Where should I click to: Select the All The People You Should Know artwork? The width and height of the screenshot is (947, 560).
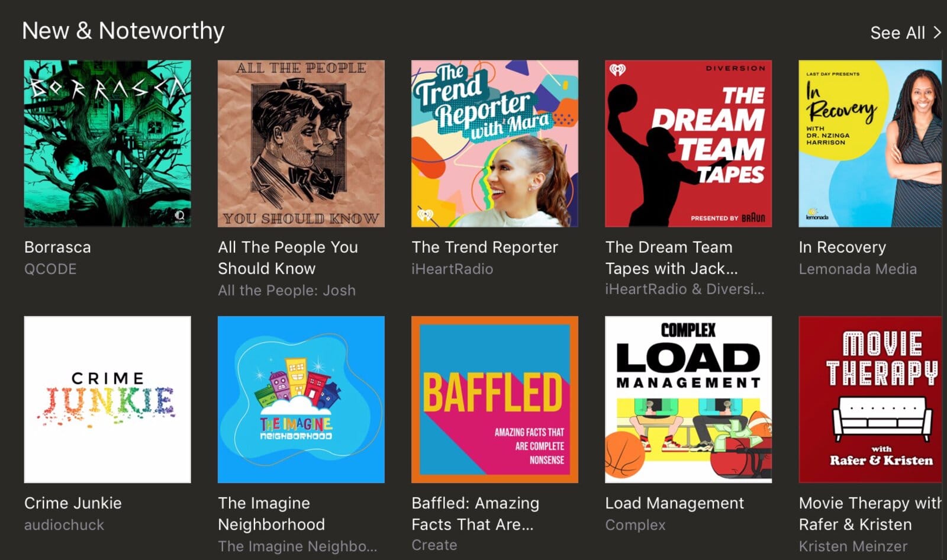point(301,143)
